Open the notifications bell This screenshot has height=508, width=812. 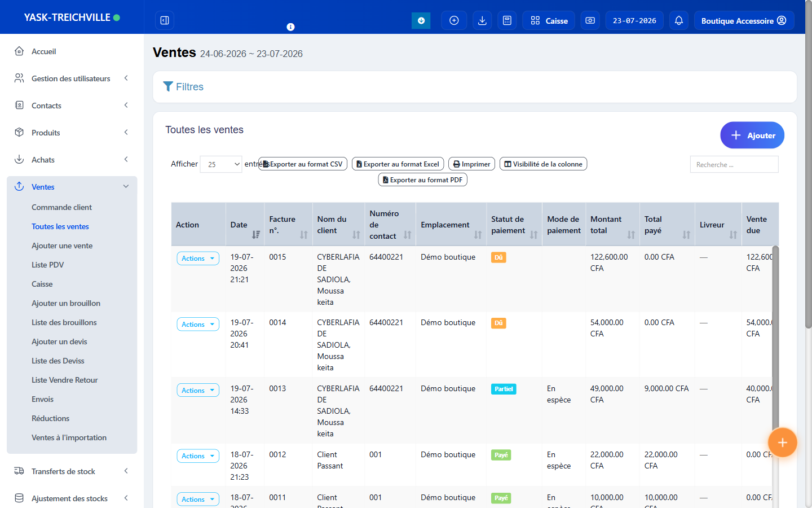pyautogui.click(x=679, y=20)
